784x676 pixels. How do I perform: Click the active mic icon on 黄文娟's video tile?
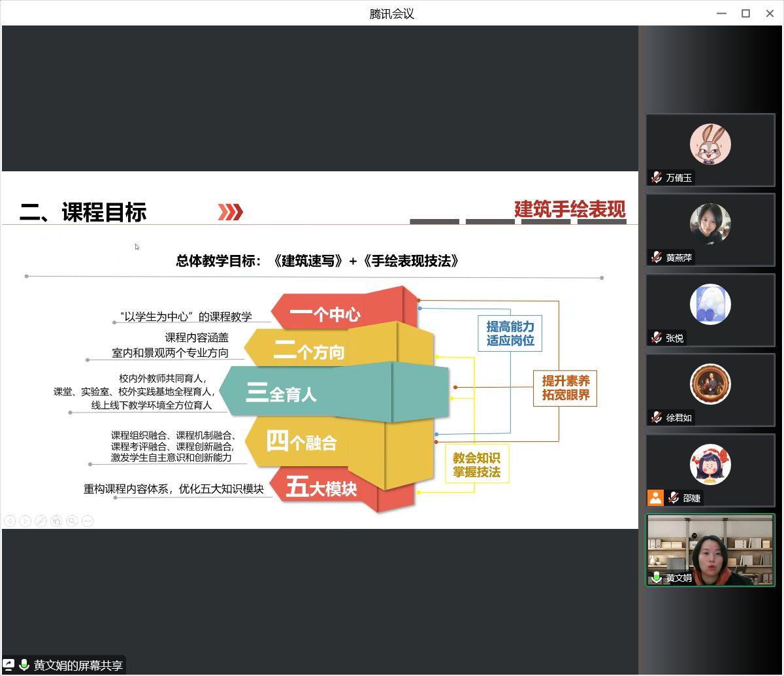657,578
